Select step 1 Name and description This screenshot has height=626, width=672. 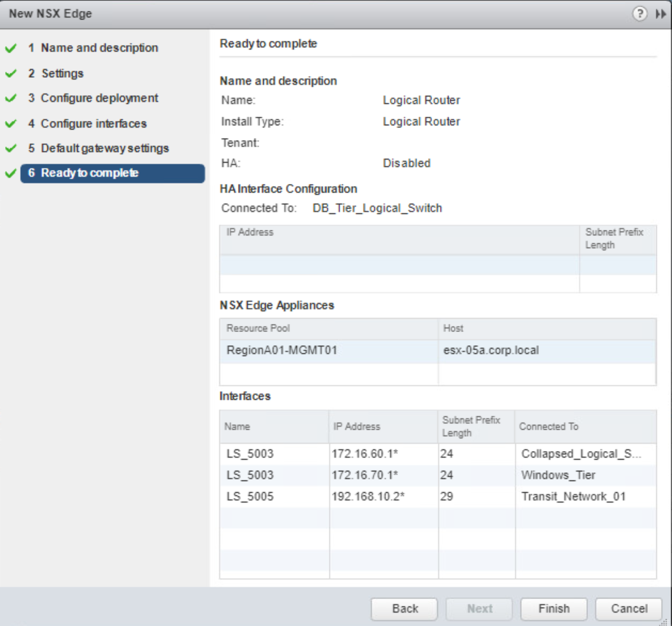click(x=100, y=47)
